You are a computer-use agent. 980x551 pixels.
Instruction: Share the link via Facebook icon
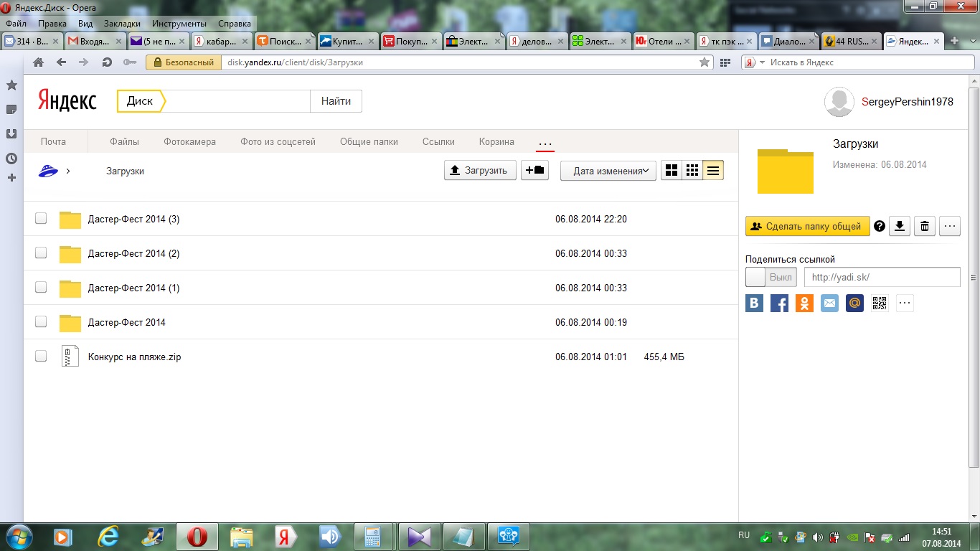tap(779, 303)
